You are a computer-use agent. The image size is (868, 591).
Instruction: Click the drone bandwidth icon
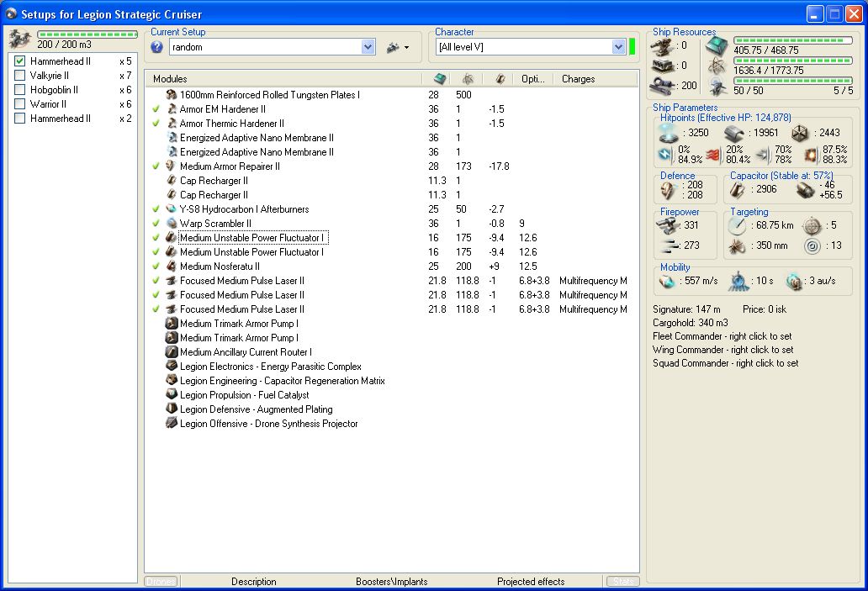[x=717, y=87]
